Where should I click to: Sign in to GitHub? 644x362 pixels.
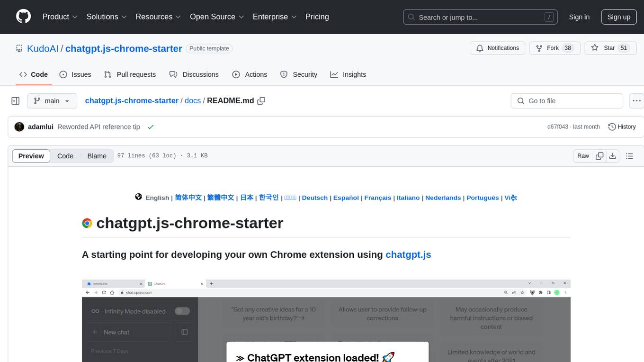pyautogui.click(x=579, y=17)
